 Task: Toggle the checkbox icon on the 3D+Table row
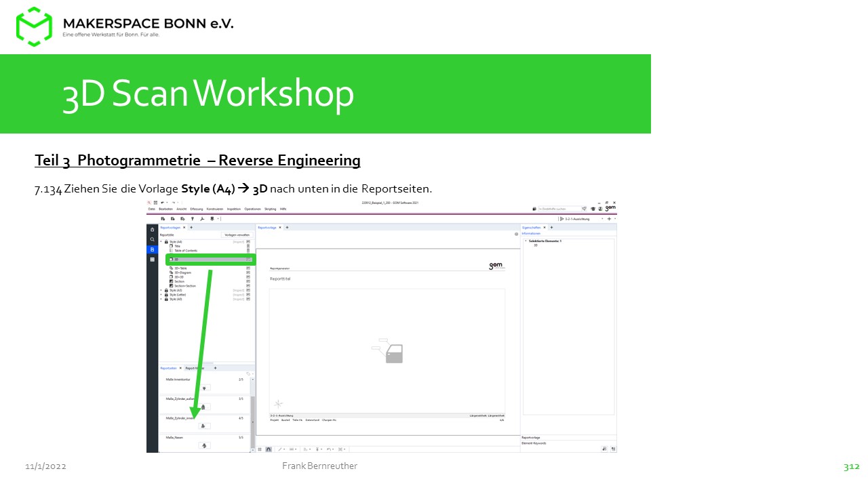[248, 268]
